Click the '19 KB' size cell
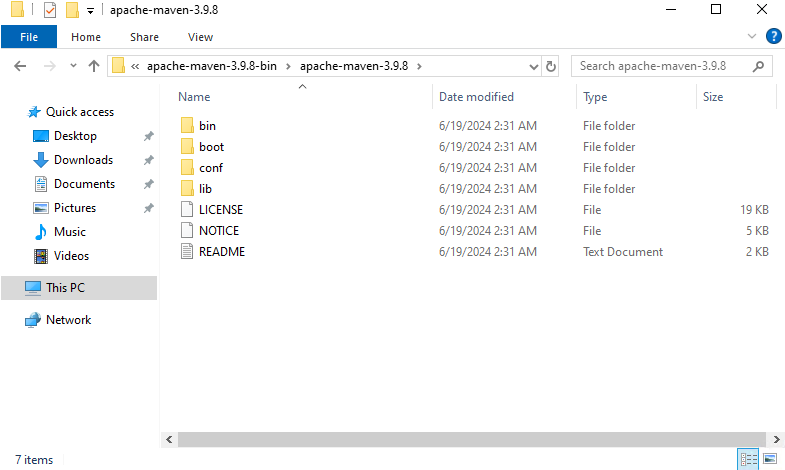The height and width of the screenshot is (470, 785). coord(754,210)
